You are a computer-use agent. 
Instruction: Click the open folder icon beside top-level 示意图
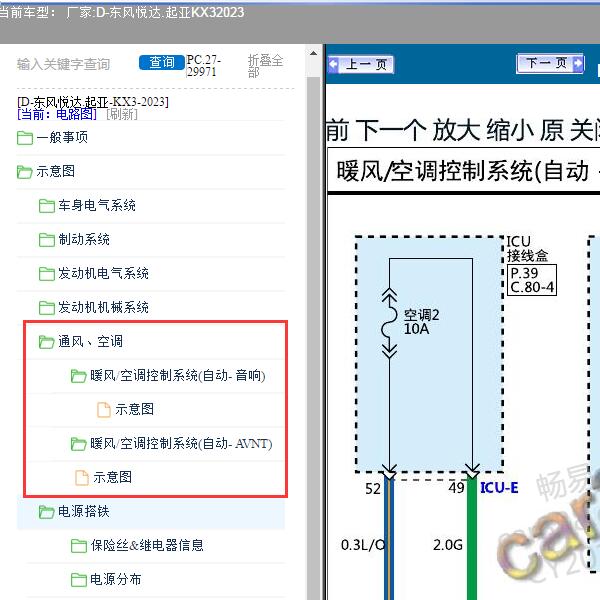click(24, 172)
